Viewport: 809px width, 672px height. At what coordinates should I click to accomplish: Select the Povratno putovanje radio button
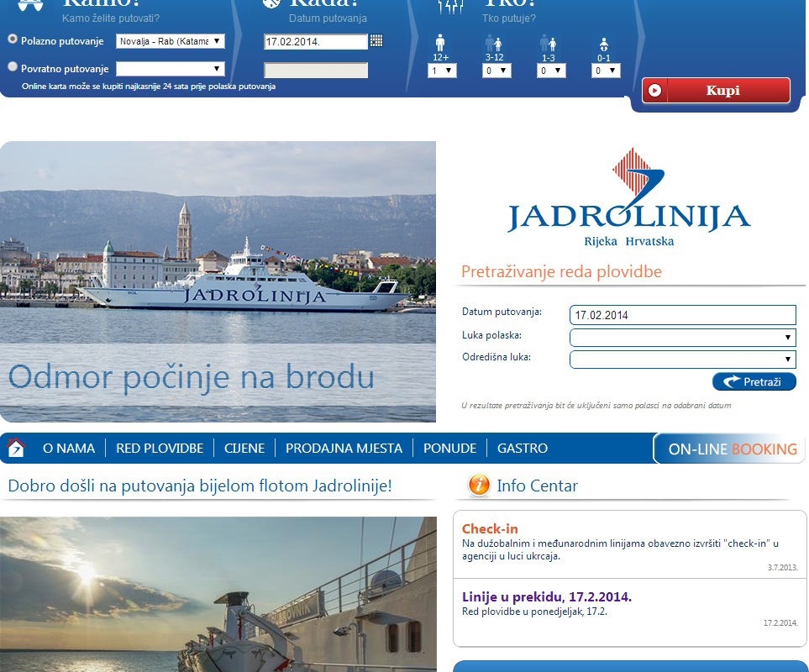(13, 66)
